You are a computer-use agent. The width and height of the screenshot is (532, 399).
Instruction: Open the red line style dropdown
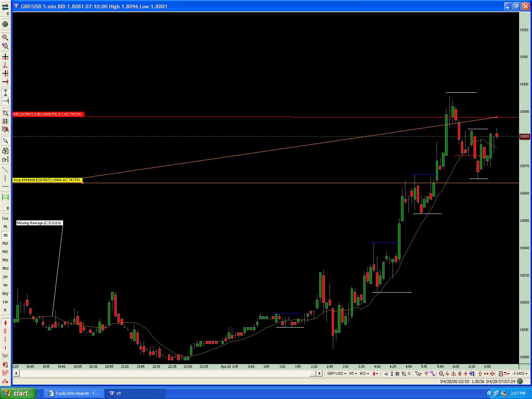pyautogui.click(x=507, y=374)
